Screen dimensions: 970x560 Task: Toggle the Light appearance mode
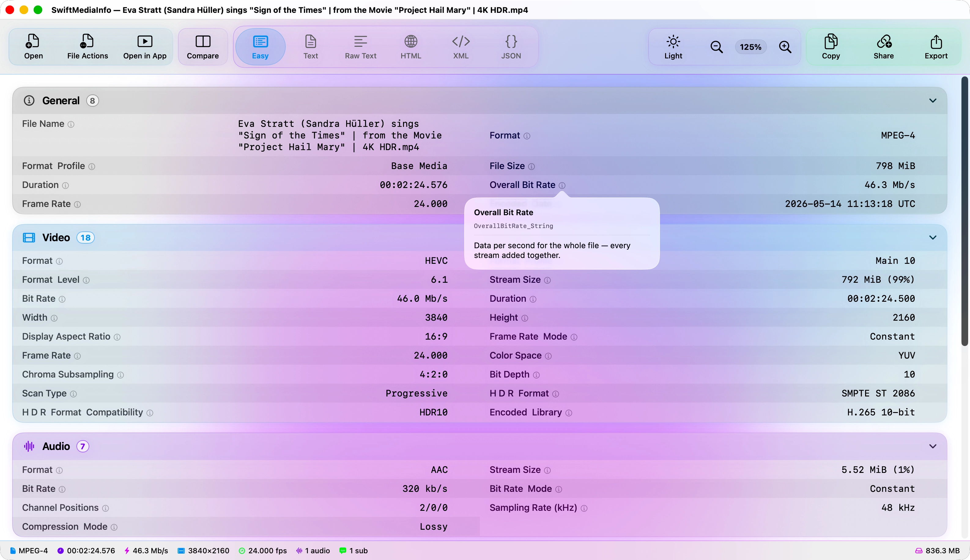tap(673, 46)
